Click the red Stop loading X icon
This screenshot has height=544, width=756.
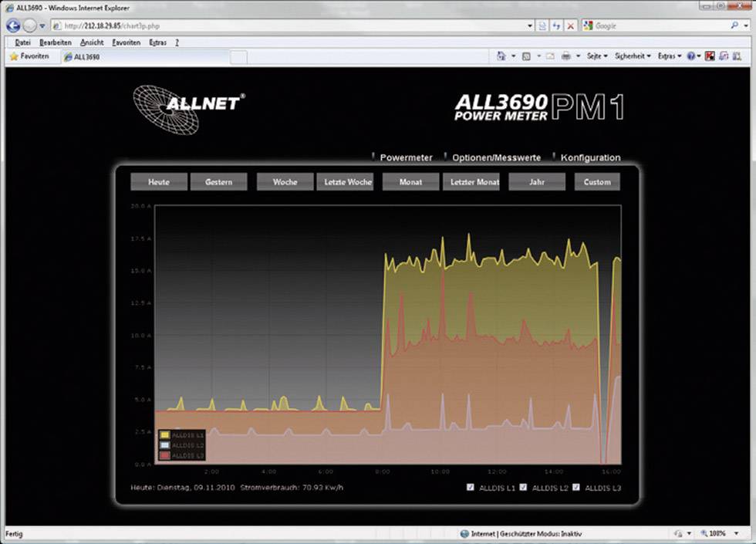pyautogui.click(x=570, y=26)
